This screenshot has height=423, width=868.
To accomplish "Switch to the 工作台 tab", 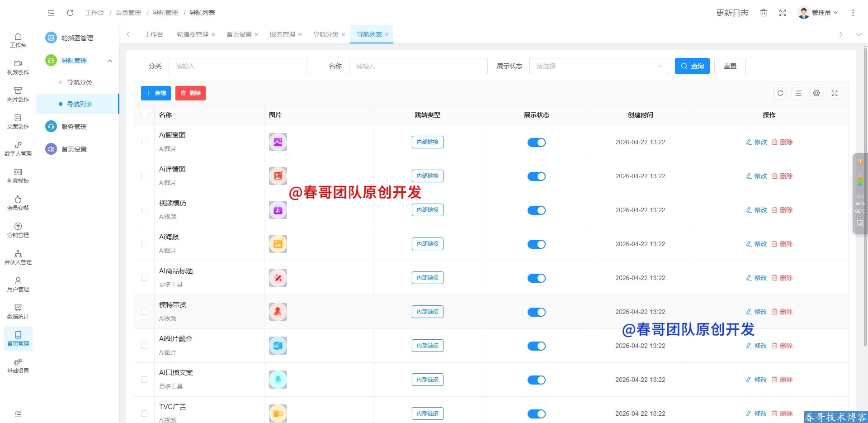I will (x=154, y=34).
